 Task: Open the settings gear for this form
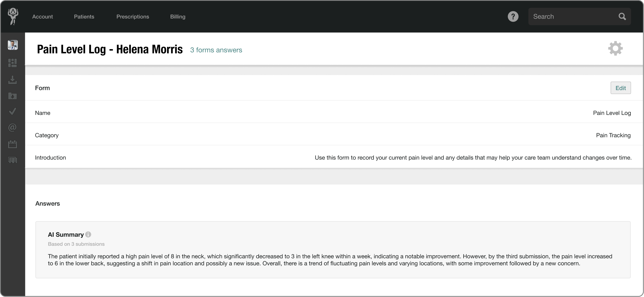point(615,48)
